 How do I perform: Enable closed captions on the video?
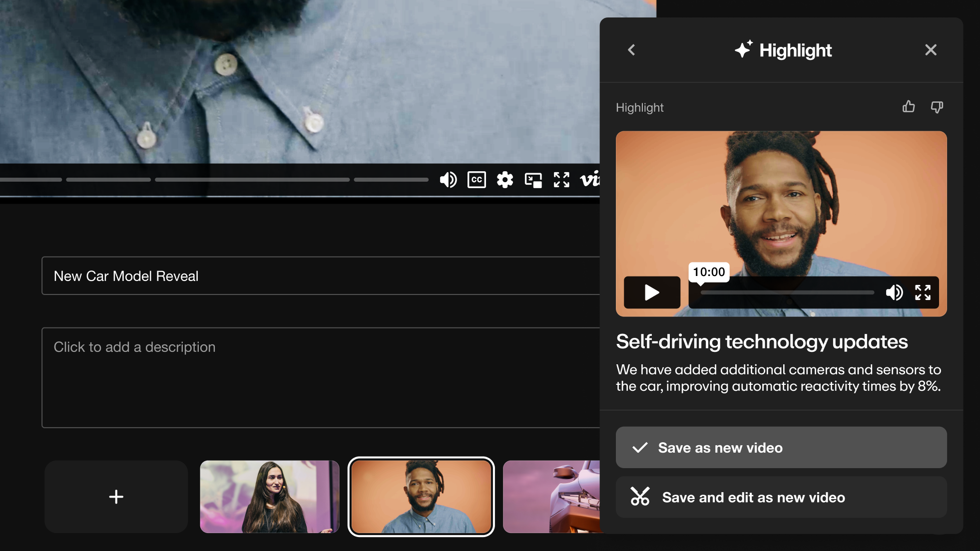[x=476, y=180]
